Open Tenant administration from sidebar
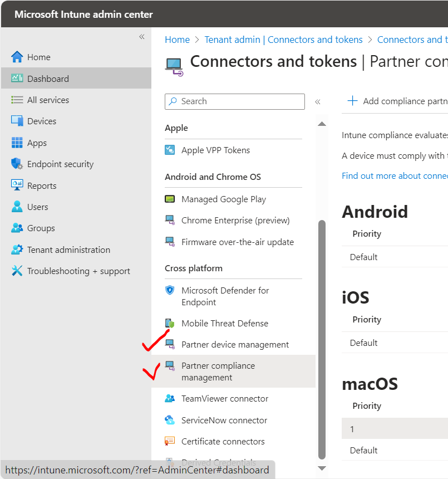Screen dimensions: 448x479 tap(76, 250)
